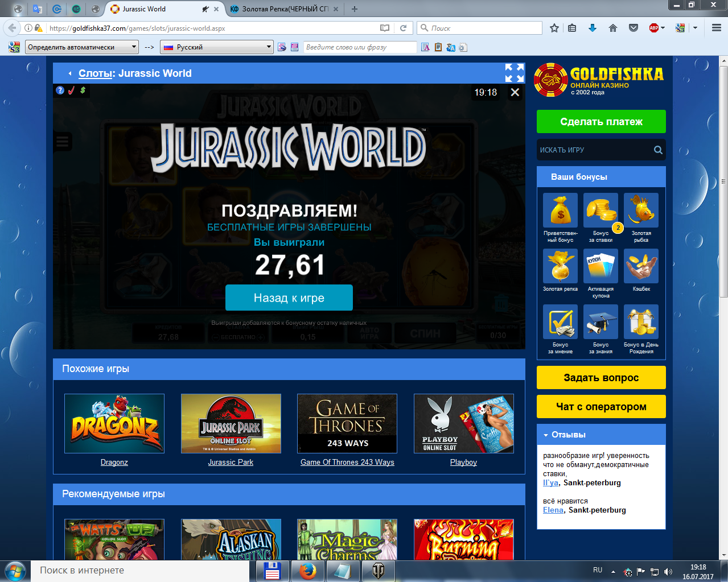Open the Jurassic Park game thumbnail
Viewport: 728px width, 582px height.
[x=231, y=423]
